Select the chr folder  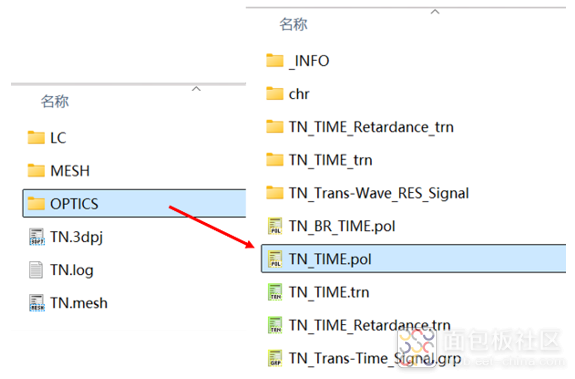click(288, 94)
